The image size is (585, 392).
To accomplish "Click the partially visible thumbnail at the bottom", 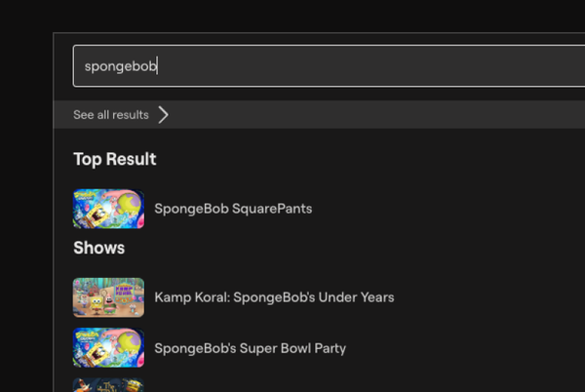I will [x=108, y=385].
